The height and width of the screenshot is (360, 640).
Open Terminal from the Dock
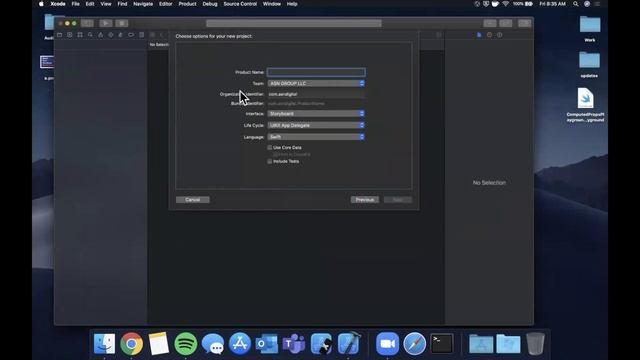[442, 344]
